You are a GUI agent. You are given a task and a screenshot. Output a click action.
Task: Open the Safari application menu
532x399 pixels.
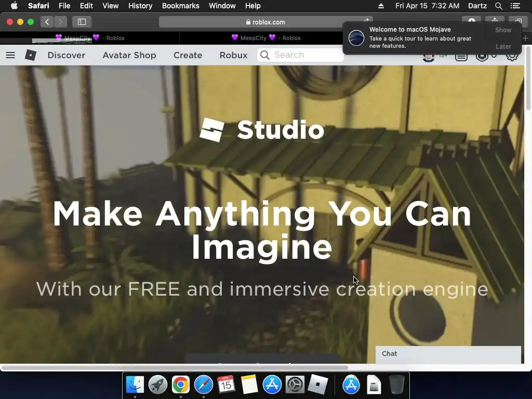pos(38,6)
